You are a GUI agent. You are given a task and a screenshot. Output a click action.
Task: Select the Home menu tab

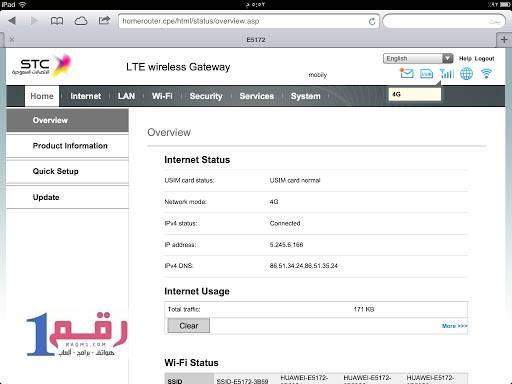point(42,96)
